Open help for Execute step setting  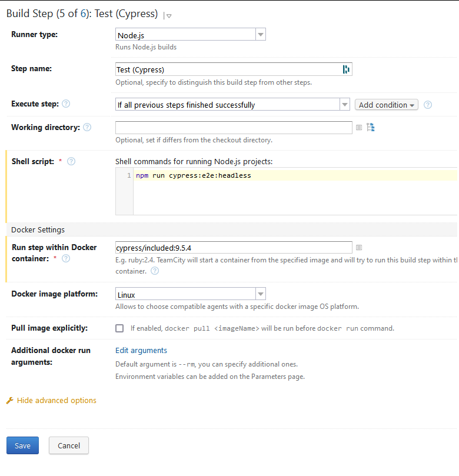pos(66,104)
